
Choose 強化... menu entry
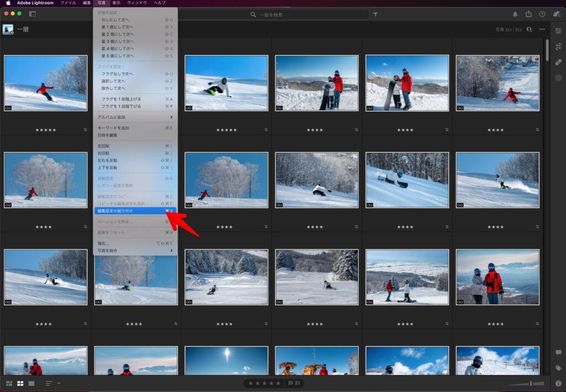click(135, 243)
